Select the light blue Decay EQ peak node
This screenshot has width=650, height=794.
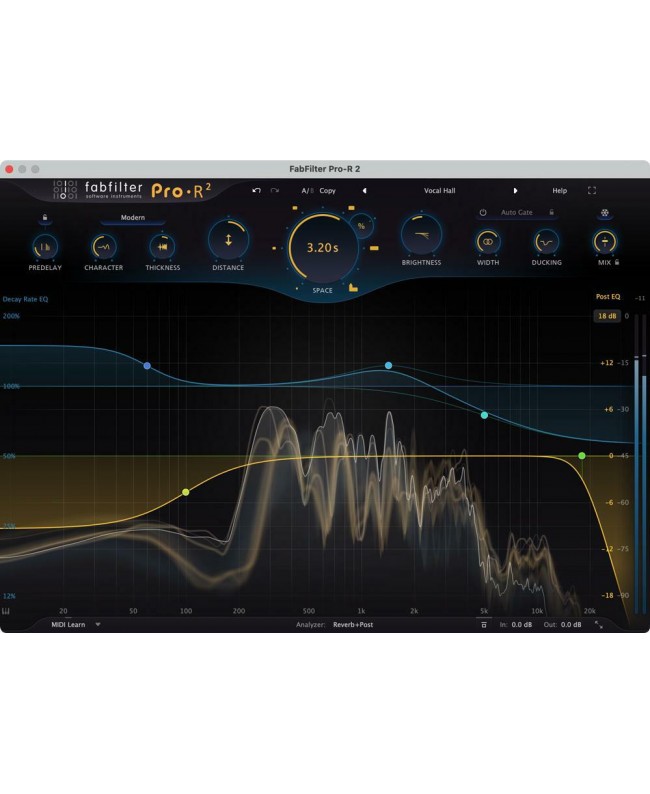coord(388,365)
